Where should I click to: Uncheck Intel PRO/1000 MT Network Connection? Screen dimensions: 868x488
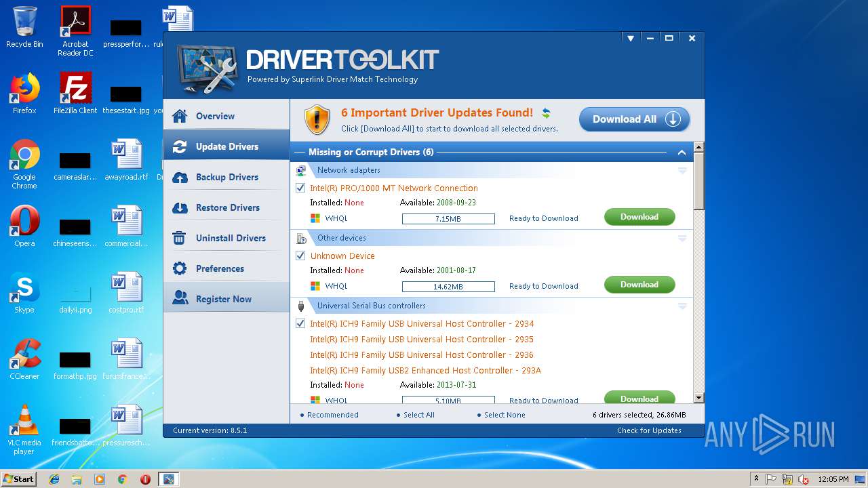300,188
